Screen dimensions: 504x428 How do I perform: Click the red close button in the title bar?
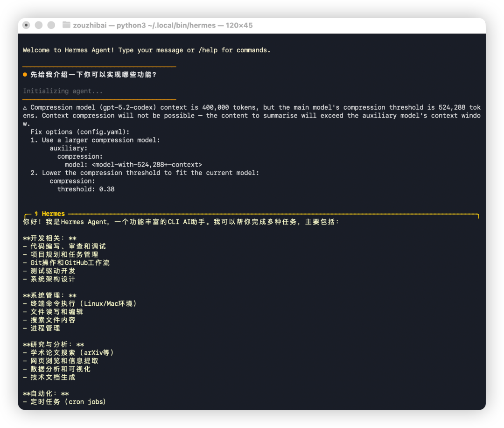(27, 26)
